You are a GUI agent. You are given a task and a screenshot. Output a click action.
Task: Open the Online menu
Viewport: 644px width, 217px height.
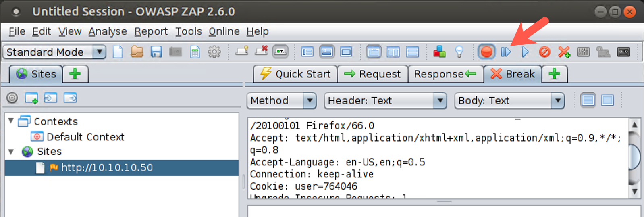pyautogui.click(x=224, y=31)
